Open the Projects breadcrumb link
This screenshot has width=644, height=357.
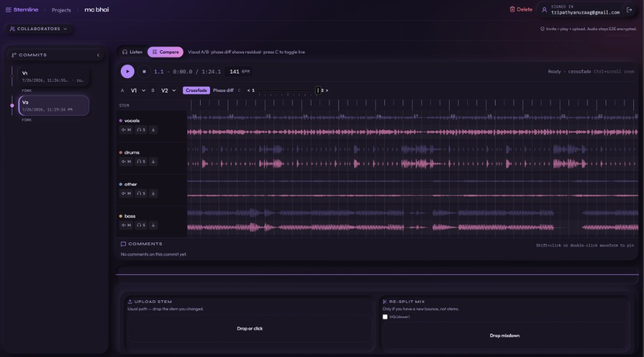pos(61,10)
